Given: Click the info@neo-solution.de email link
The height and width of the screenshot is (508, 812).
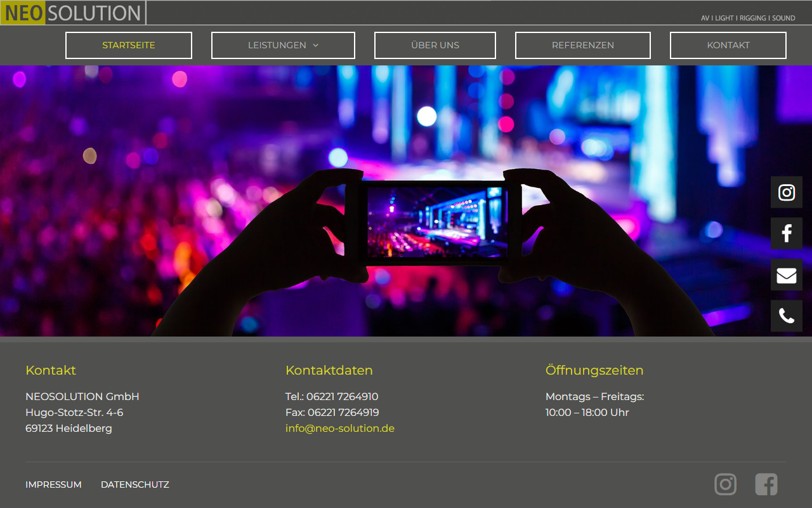Looking at the screenshot, I should click(340, 428).
